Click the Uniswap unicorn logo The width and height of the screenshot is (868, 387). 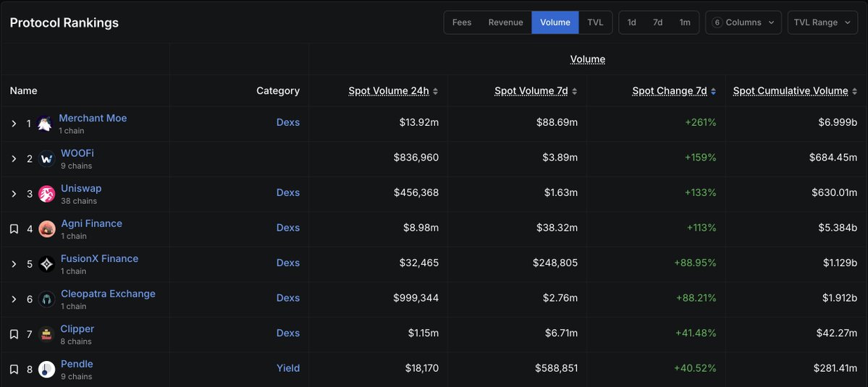point(46,194)
